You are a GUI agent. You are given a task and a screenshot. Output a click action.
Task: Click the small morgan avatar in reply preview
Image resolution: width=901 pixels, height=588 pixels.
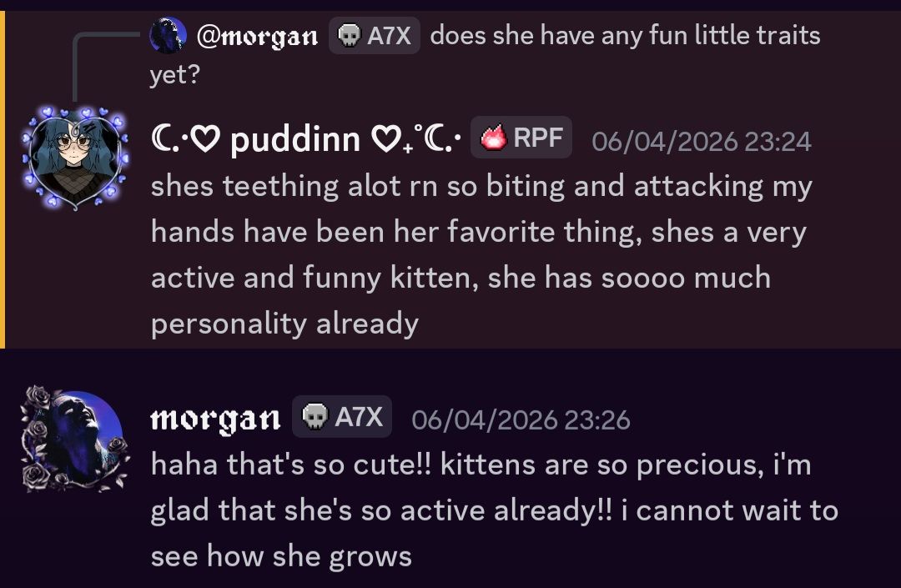click(168, 35)
